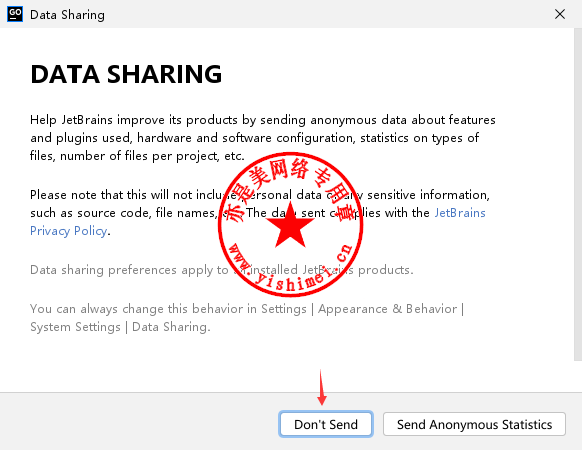Click the GoLand icon in title bar

coord(15,14)
